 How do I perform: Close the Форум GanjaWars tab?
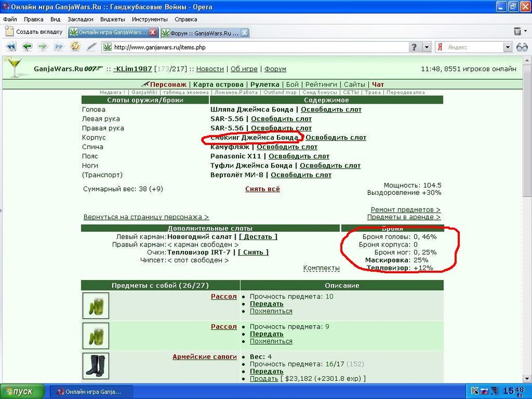click(244, 33)
